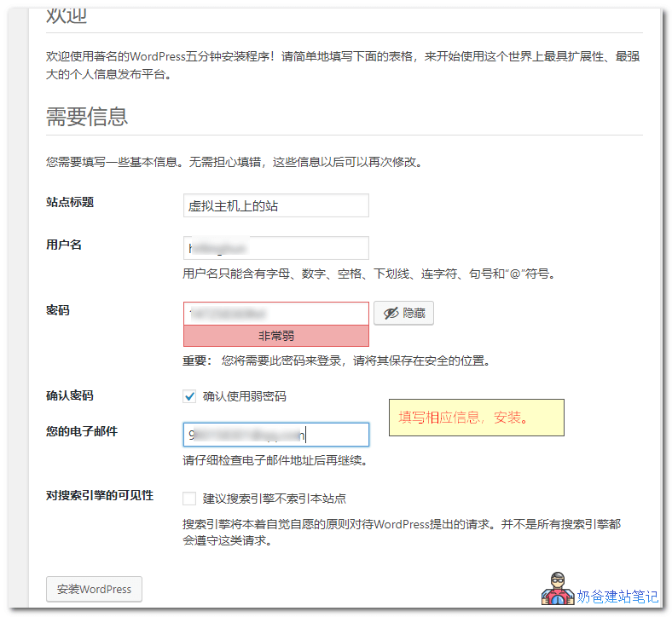Click the 您的电子邮件 input field

[x=276, y=435]
